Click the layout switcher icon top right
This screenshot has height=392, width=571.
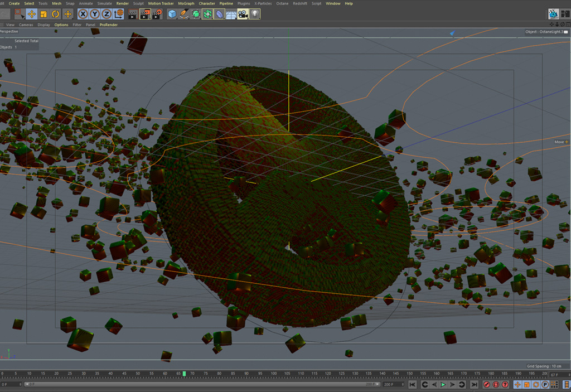pos(565,14)
